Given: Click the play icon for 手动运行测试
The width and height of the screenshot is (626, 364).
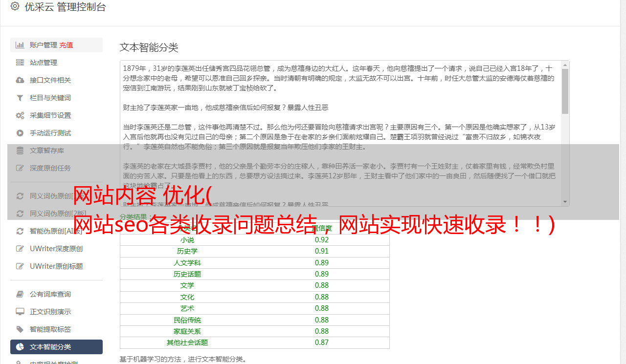Looking at the screenshot, I should tap(20, 133).
